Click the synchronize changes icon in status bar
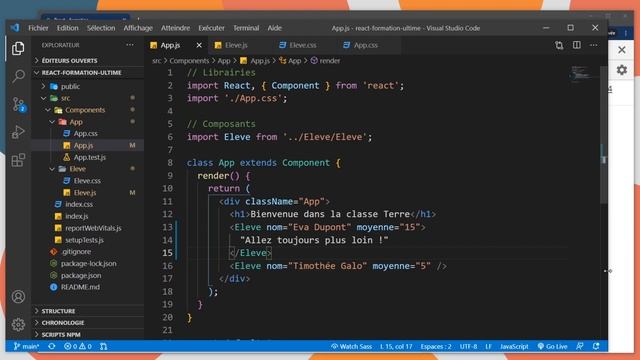The height and width of the screenshot is (360, 640). pyautogui.click(x=51, y=347)
